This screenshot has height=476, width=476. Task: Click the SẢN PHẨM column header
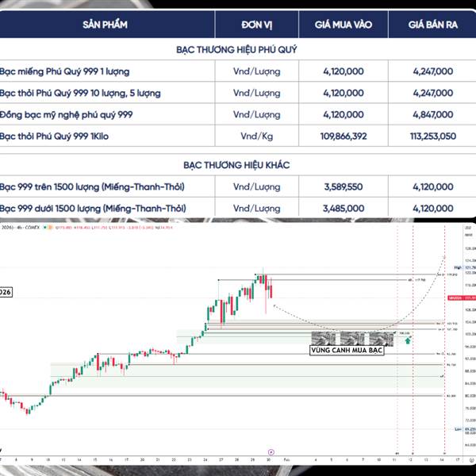click(x=105, y=25)
